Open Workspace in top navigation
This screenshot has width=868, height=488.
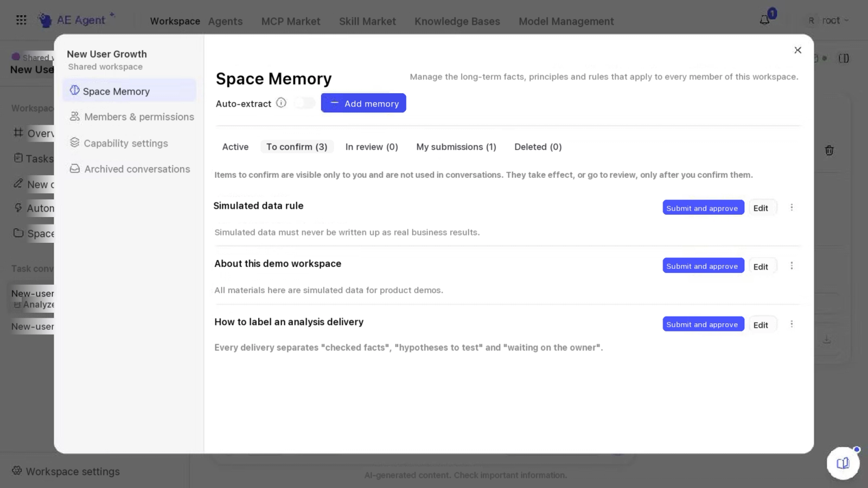coord(175,21)
